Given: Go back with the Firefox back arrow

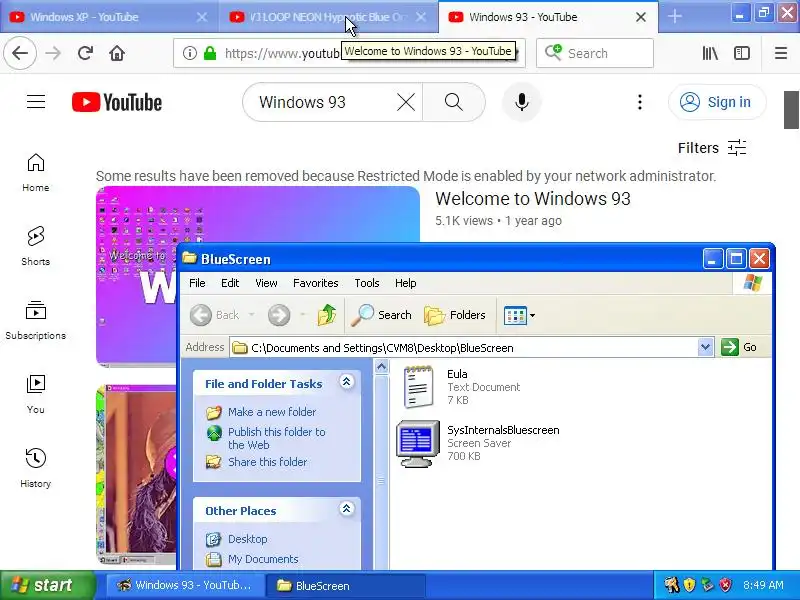Looking at the screenshot, I should [x=20, y=53].
